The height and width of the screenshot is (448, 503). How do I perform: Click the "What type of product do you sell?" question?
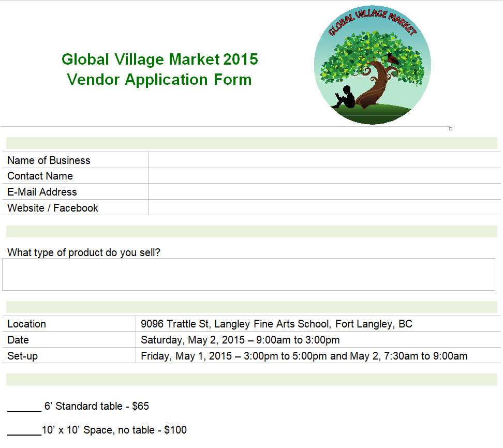pos(84,252)
